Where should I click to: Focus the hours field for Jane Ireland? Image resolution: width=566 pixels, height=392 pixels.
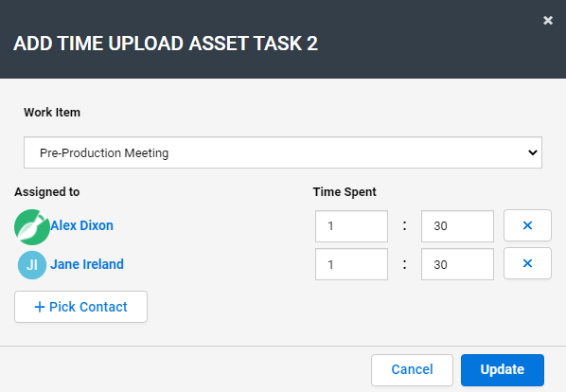point(351,264)
